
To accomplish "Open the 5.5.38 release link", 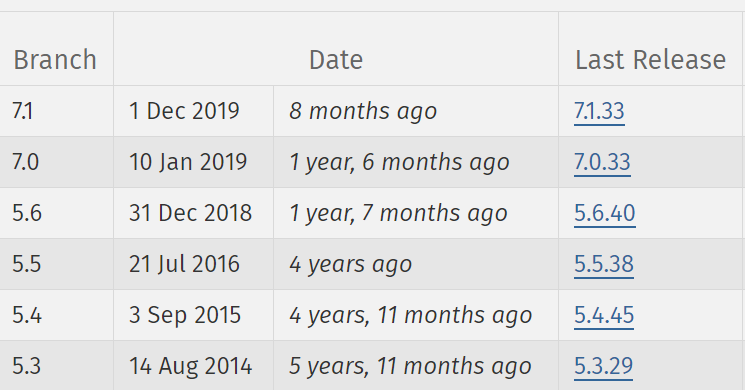I will point(604,264).
